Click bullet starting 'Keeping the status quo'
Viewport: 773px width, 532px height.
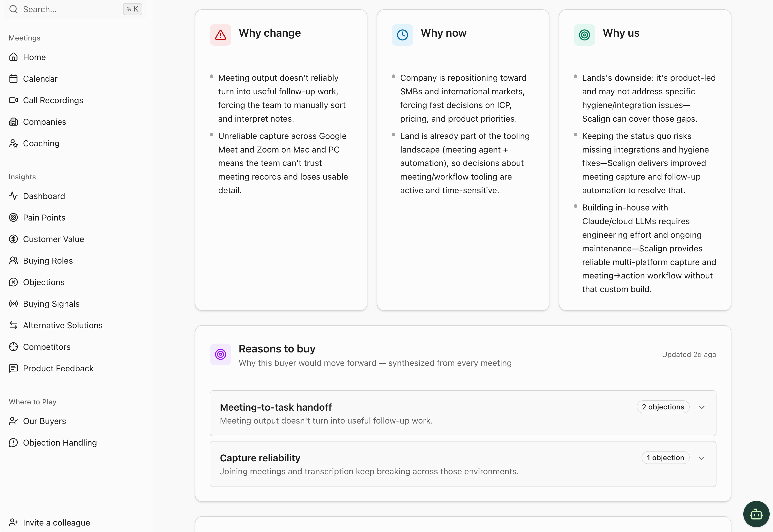[x=645, y=163]
